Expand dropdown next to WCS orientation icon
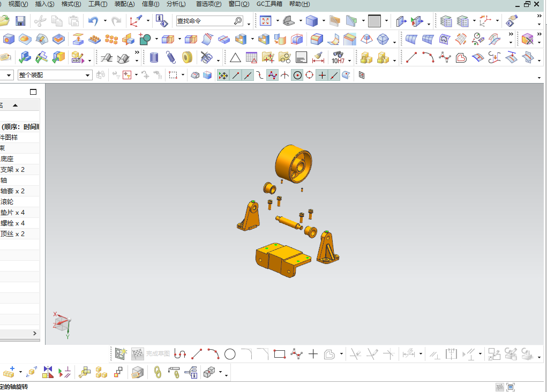The image size is (547, 392). (148, 21)
